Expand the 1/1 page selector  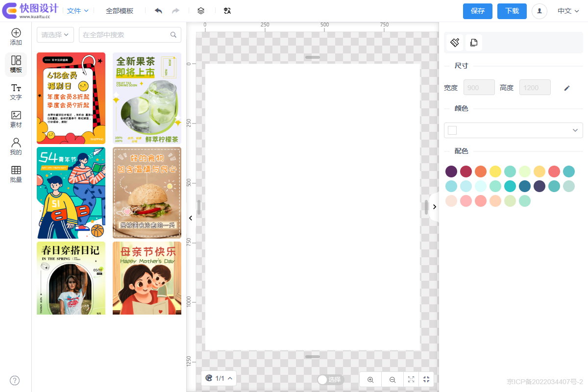point(219,378)
